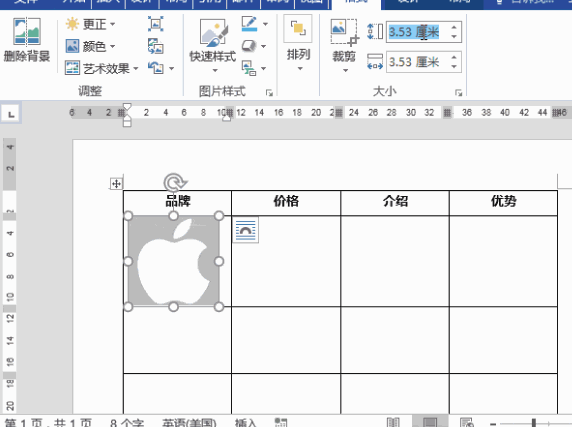Click the word count in status bar
Screen dimensions: 572x427
(127, 422)
